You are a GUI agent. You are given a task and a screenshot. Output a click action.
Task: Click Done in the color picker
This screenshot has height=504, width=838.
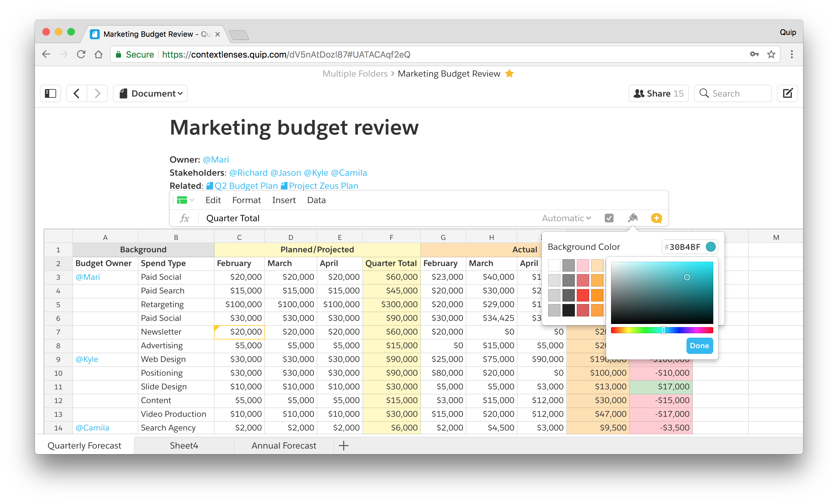(x=699, y=346)
